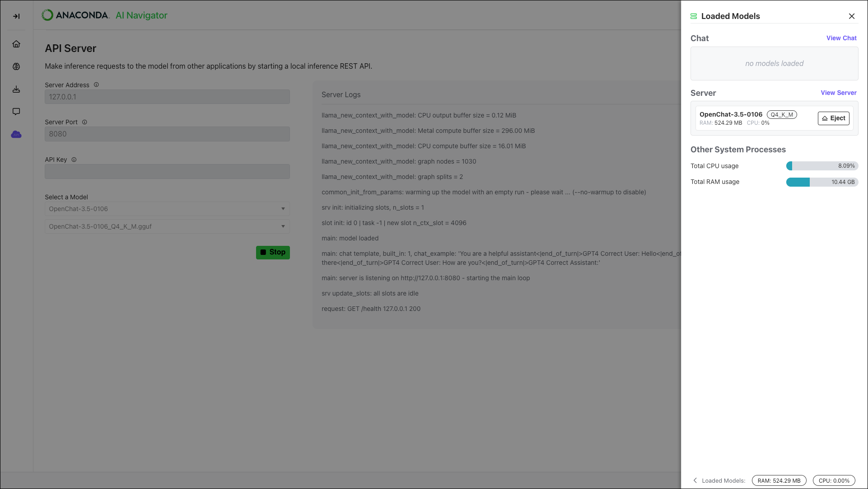Open the OpenChat-3.5-0106 model dropdown
Viewport: 868px width, 489px height.
(167, 209)
